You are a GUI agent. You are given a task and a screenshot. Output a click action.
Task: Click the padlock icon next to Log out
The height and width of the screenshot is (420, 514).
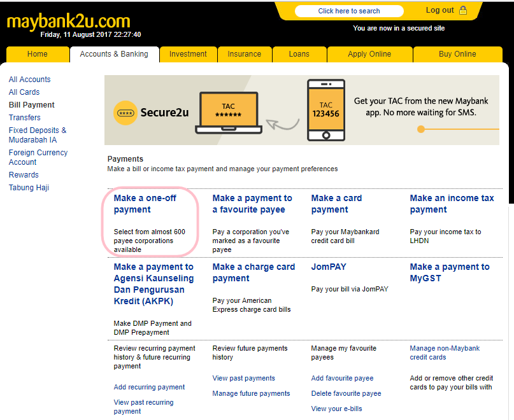coord(463,10)
